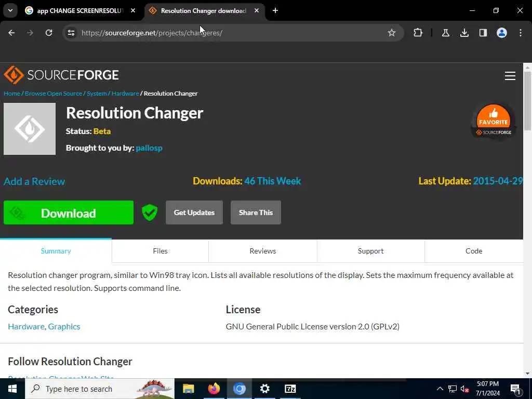This screenshot has width=532, height=399.
Task: Click the Get Updates button
Action: pos(194,212)
